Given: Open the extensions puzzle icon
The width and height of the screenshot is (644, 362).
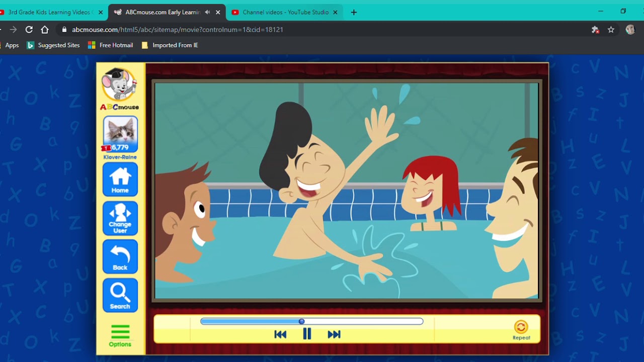Looking at the screenshot, I should [x=595, y=30].
